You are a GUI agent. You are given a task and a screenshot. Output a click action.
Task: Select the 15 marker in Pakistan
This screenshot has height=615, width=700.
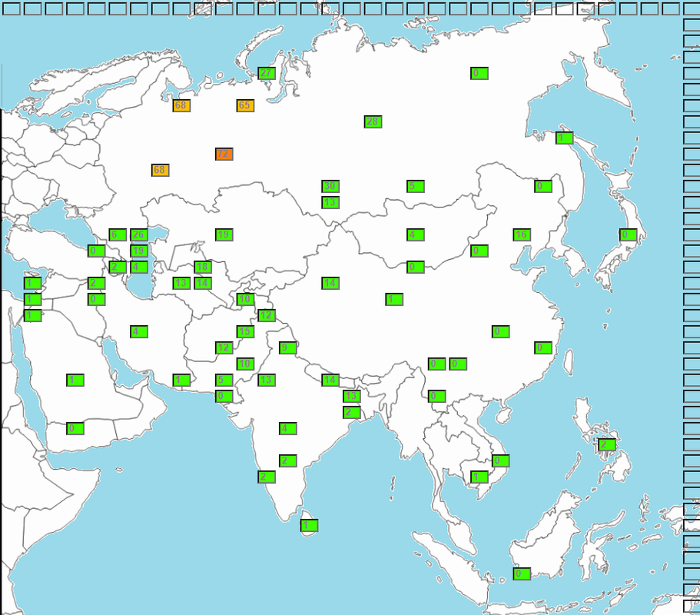(x=246, y=332)
